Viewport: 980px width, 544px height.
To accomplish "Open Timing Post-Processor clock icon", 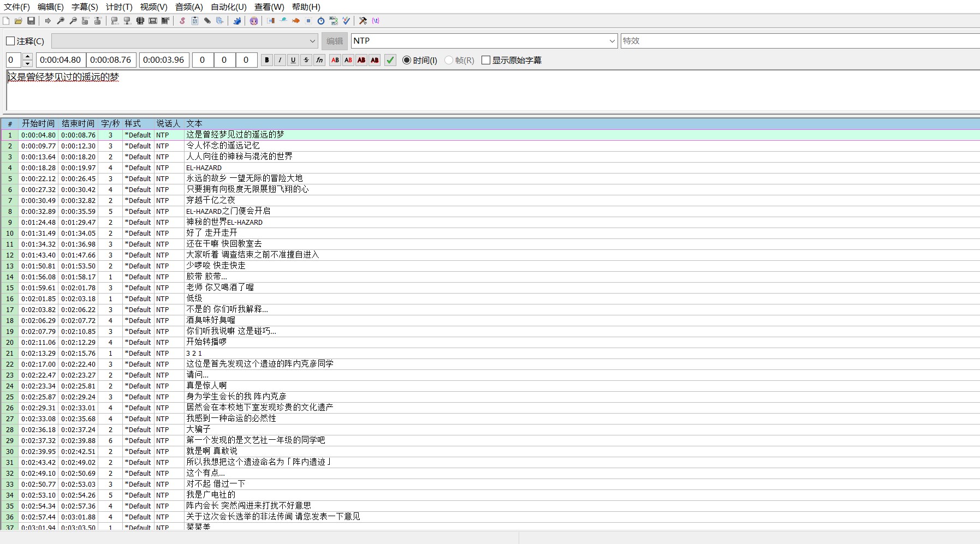I will click(321, 21).
